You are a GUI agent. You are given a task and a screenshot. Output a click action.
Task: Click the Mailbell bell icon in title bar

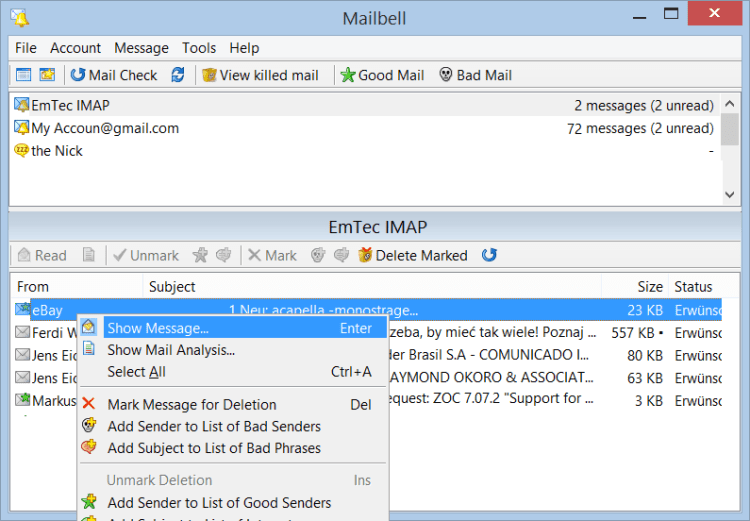point(20,18)
